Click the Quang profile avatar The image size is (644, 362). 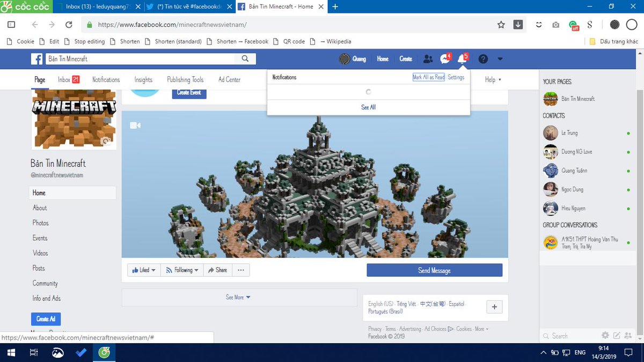click(344, 59)
